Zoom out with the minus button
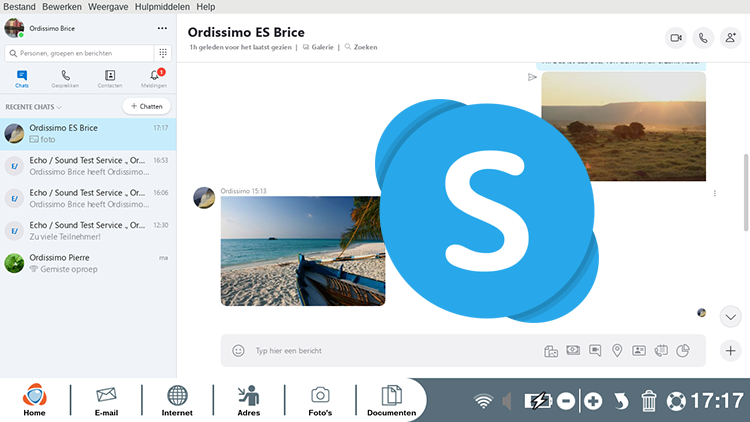Image resolution: width=750 pixels, height=422 pixels. [x=566, y=401]
